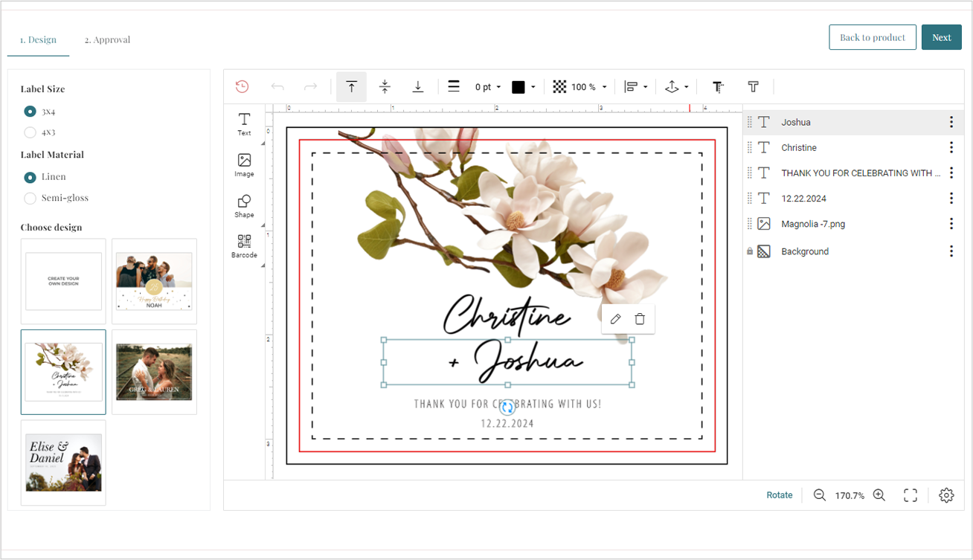Select the Background layer row
This screenshot has width=973, height=560.
[x=853, y=251]
